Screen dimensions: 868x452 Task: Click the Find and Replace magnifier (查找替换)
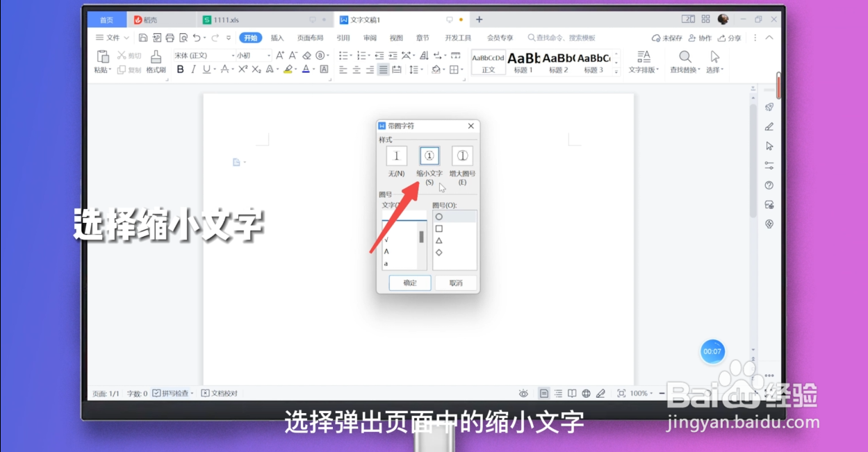685,57
